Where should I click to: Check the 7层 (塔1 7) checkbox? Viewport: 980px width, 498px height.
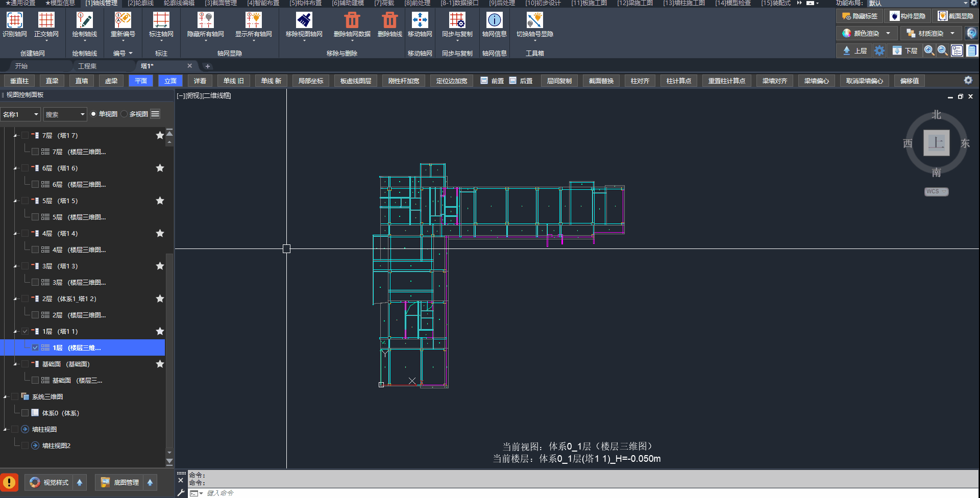pyautogui.click(x=25, y=135)
